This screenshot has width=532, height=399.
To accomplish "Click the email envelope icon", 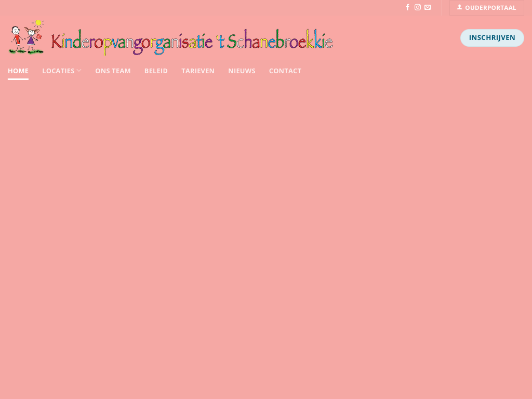I will [428, 7].
